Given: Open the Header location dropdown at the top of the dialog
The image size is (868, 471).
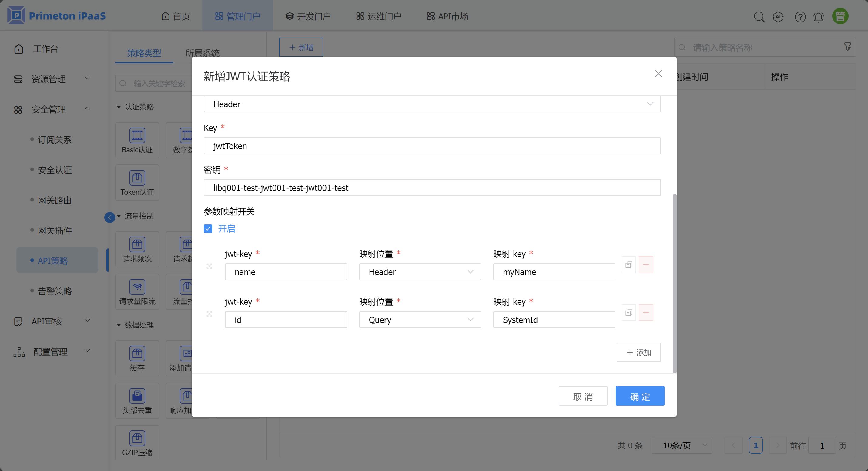Looking at the screenshot, I should (432, 104).
